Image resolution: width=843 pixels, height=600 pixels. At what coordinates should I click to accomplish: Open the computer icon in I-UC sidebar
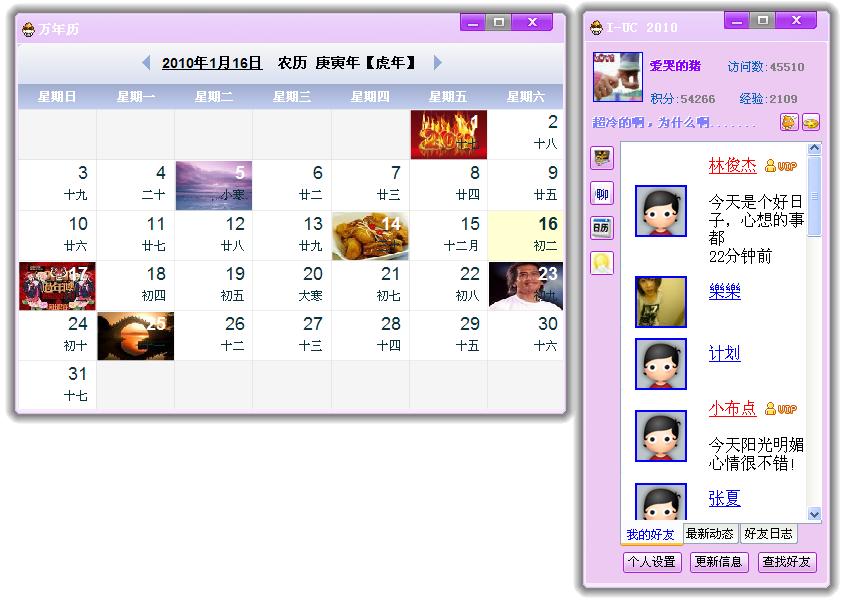(602, 158)
